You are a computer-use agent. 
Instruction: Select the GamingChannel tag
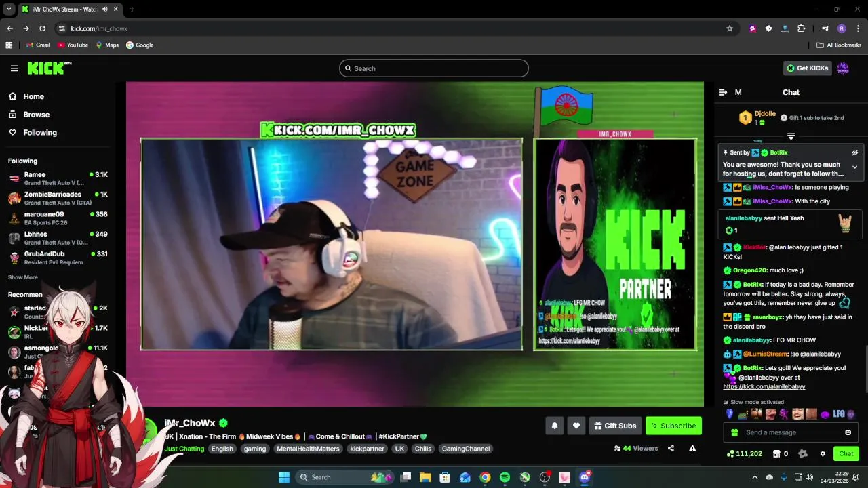pyautogui.click(x=465, y=449)
